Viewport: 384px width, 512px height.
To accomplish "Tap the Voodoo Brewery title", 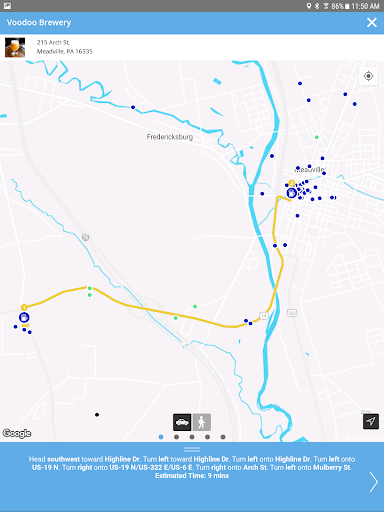I will pos(39,23).
